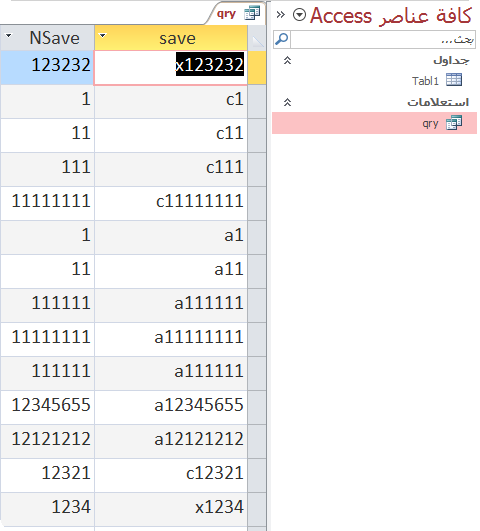Click the select-all corner of datasheet

pos(257,38)
